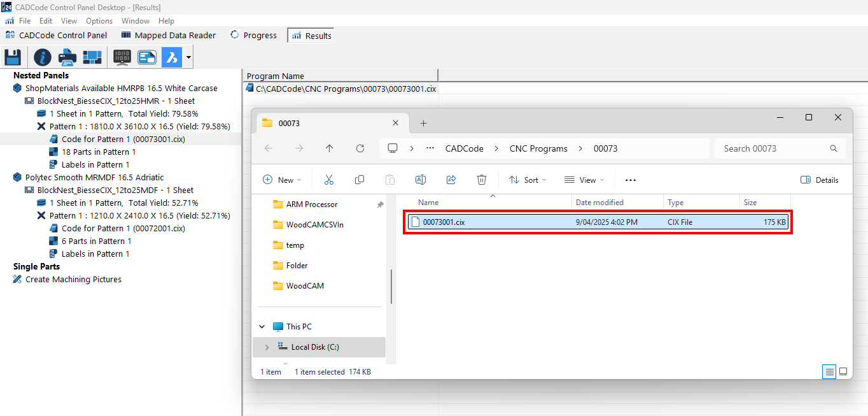Select 18 Parts in Pattern 1
The height and width of the screenshot is (416, 868).
tap(99, 152)
